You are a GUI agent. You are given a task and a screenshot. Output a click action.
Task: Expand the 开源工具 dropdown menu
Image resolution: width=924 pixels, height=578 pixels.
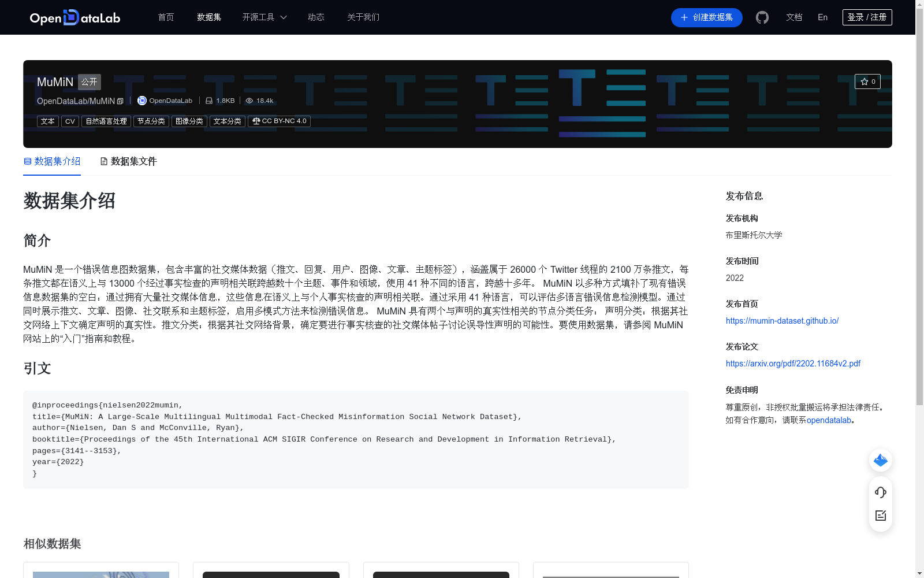[264, 17]
